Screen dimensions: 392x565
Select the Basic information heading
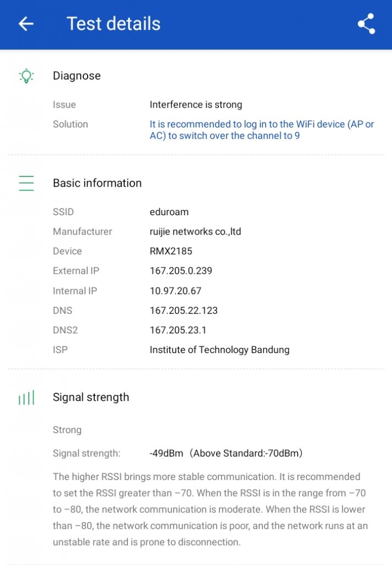pos(97,183)
